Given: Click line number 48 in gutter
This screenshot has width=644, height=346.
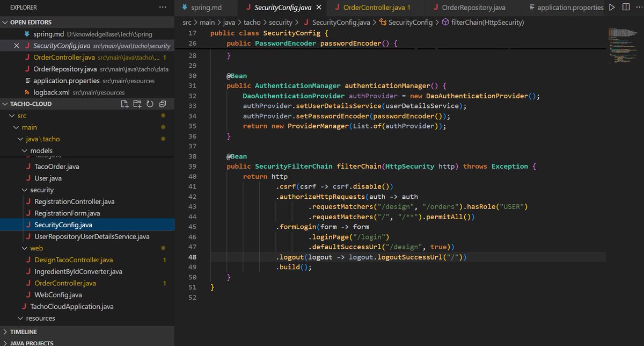Looking at the screenshot, I should [x=192, y=257].
